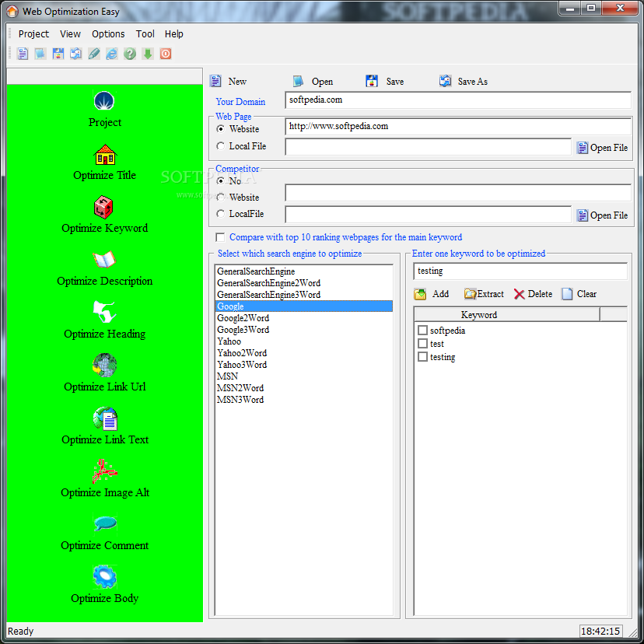Click the Extract keywords icon
This screenshot has width=644, height=644.
pos(470,294)
